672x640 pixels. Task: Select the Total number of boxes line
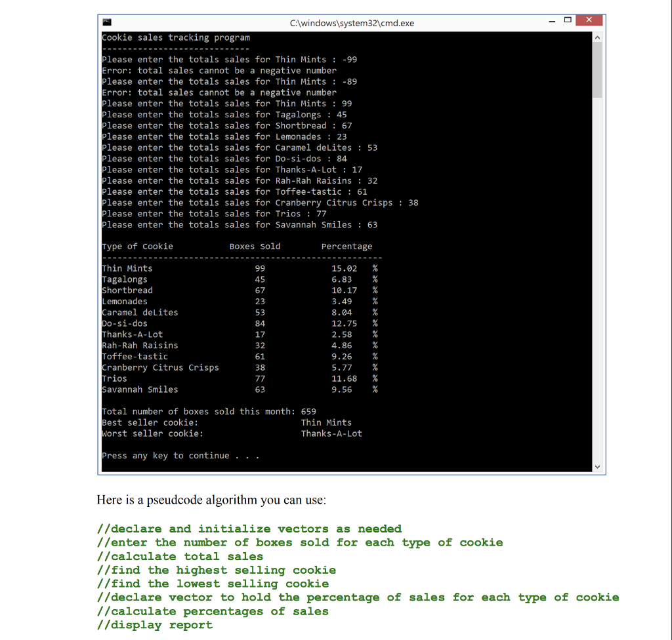point(207,411)
